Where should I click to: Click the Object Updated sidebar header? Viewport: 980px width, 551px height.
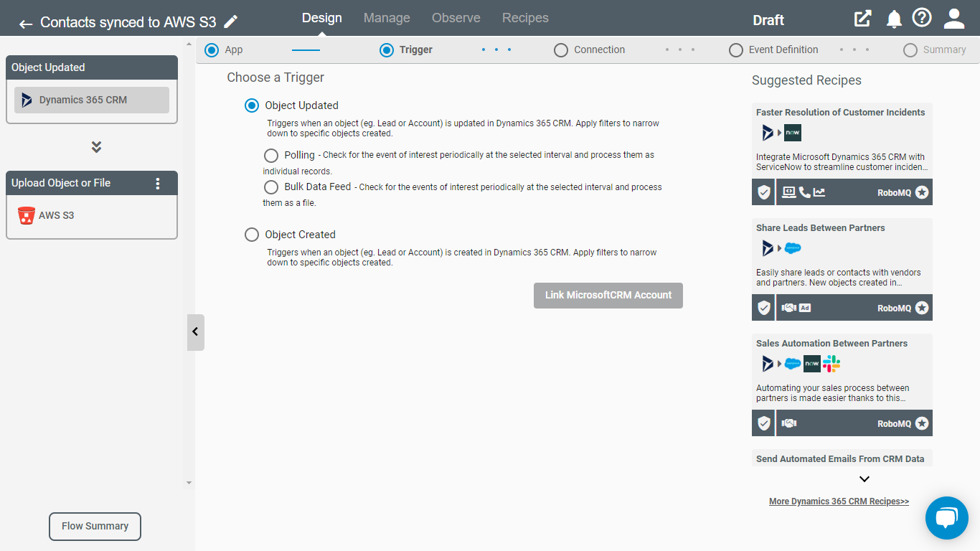point(92,67)
